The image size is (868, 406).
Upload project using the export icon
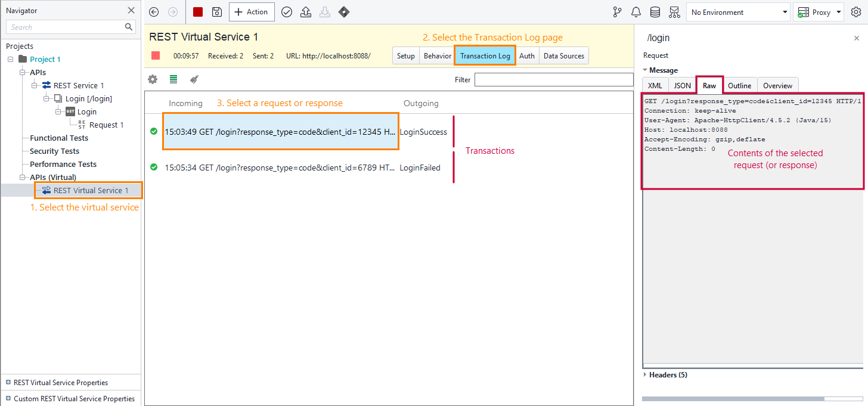tap(306, 11)
